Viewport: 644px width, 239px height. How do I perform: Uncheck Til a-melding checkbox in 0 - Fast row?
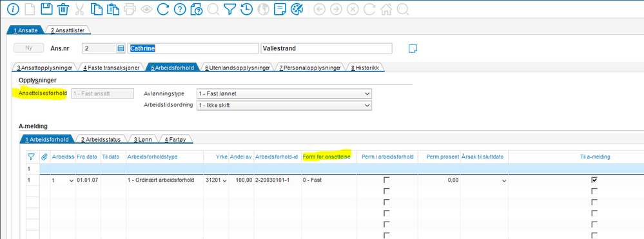(594, 180)
